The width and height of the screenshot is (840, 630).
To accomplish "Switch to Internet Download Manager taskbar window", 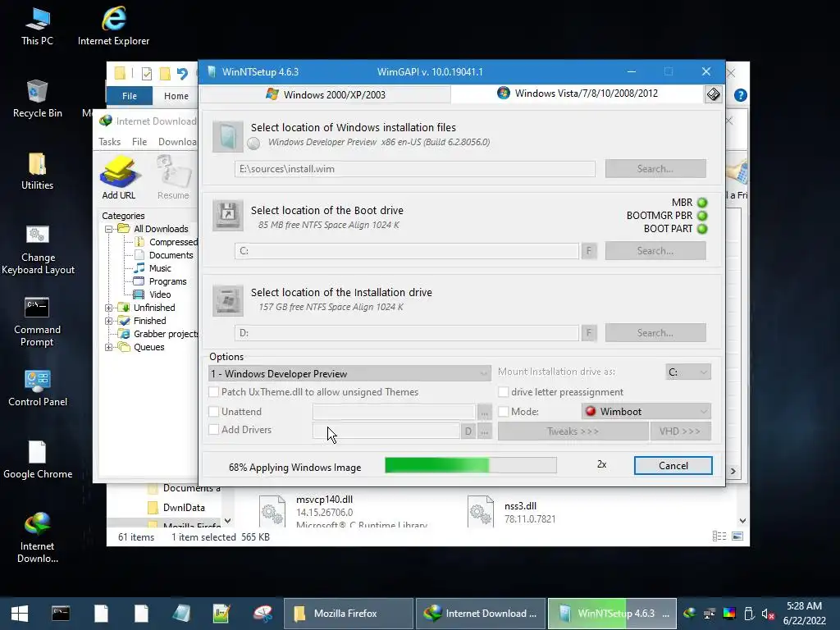I will tap(481, 614).
